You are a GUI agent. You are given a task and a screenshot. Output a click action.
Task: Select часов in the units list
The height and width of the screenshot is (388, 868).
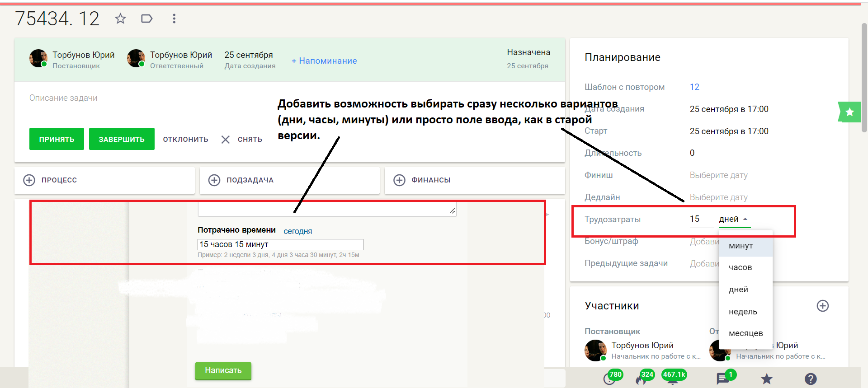coord(746,267)
